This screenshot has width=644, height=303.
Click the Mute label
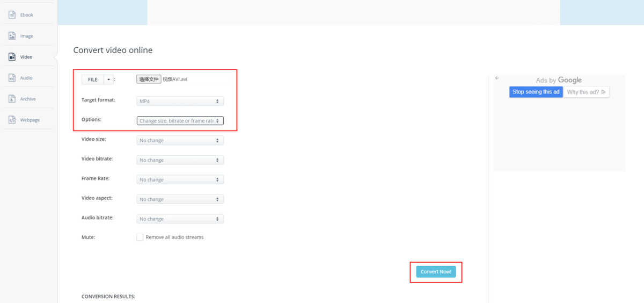pyautogui.click(x=88, y=237)
